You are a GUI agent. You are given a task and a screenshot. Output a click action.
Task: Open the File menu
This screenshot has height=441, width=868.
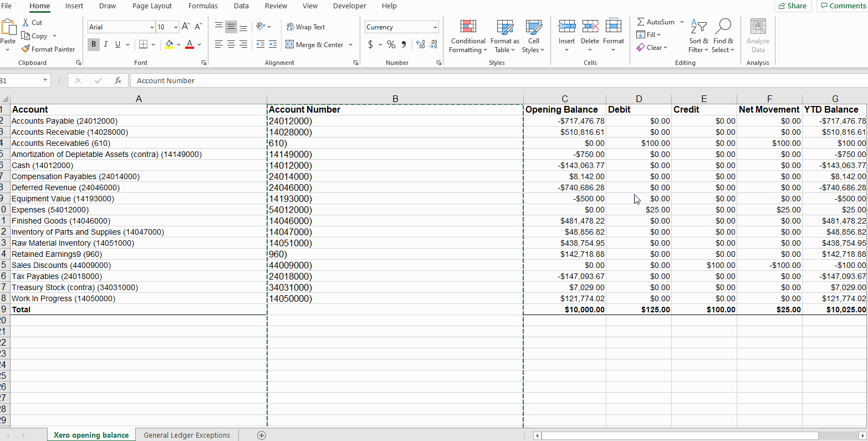pos(7,6)
